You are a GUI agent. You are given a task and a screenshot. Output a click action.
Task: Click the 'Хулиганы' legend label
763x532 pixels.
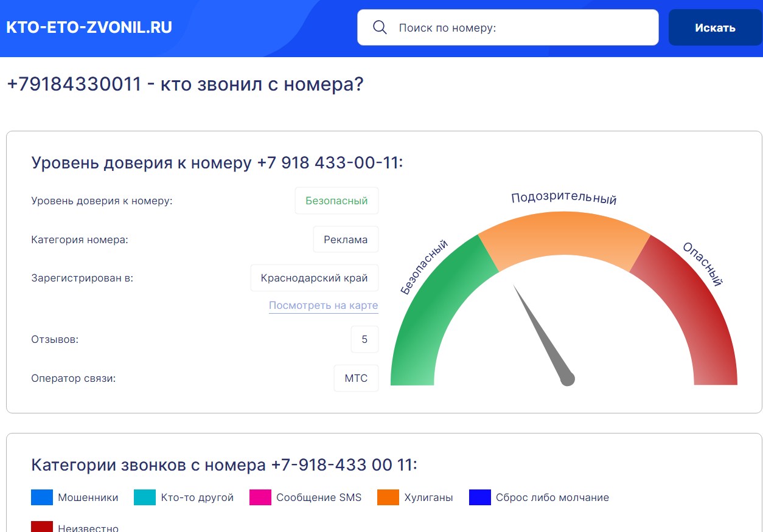pos(429,497)
